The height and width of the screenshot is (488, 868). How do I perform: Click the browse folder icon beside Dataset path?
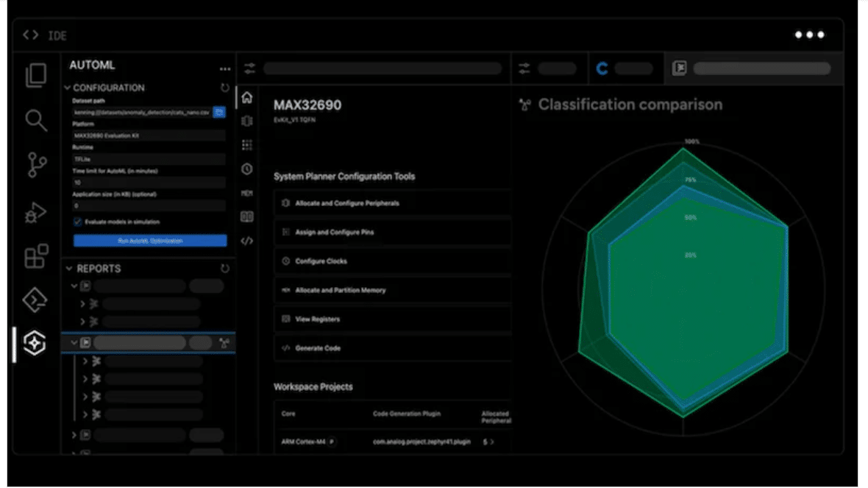[x=219, y=113]
